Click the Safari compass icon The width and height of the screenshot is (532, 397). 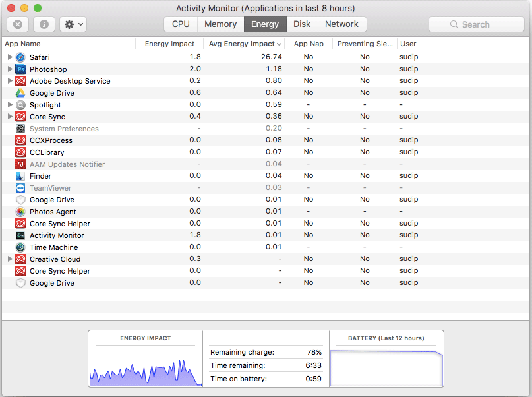[x=20, y=57]
